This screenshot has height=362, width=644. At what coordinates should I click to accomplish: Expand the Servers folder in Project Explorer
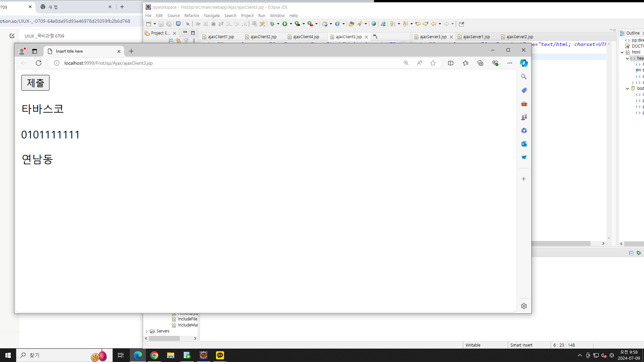pyautogui.click(x=147, y=331)
